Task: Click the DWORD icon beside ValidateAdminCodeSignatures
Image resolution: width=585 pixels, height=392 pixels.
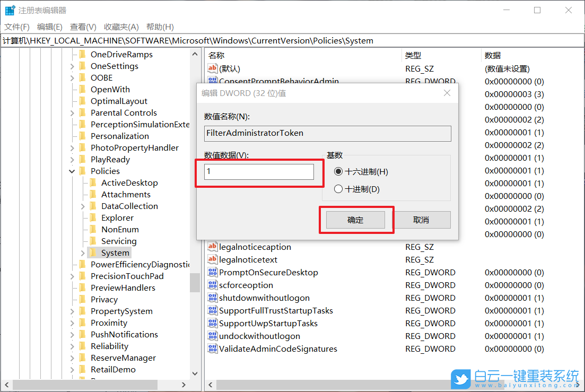Action: pos(213,349)
